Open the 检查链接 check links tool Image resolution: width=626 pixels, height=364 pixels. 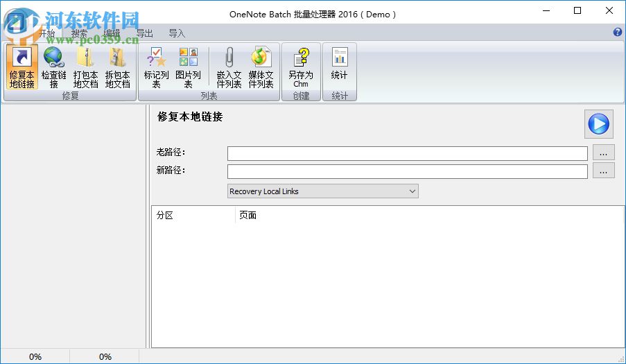point(53,67)
